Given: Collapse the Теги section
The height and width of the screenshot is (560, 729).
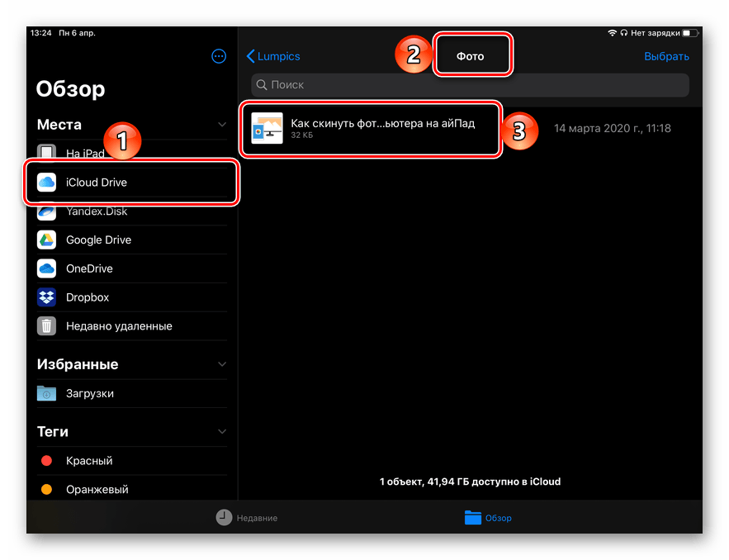Looking at the screenshot, I should click(x=221, y=432).
